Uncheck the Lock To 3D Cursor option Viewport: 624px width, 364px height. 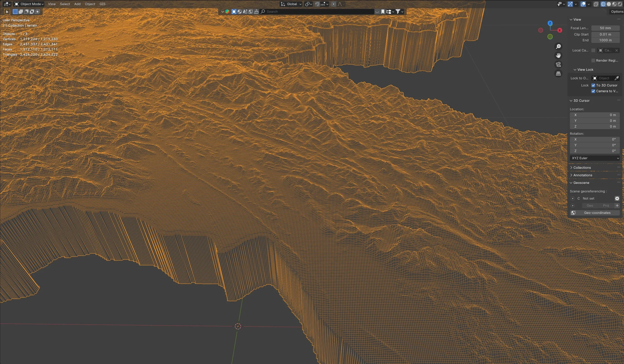(x=593, y=85)
